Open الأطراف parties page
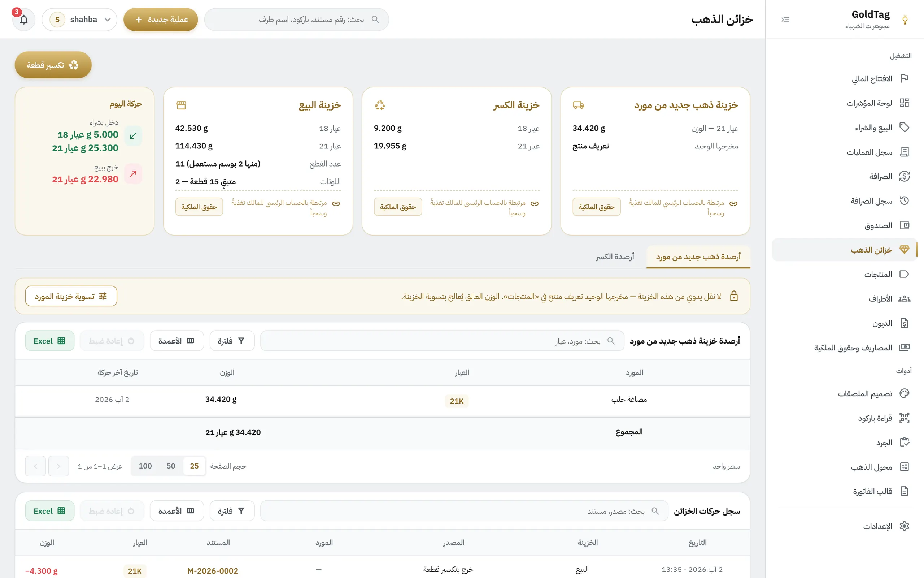This screenshot has height=578, width=924. [844, 298]
